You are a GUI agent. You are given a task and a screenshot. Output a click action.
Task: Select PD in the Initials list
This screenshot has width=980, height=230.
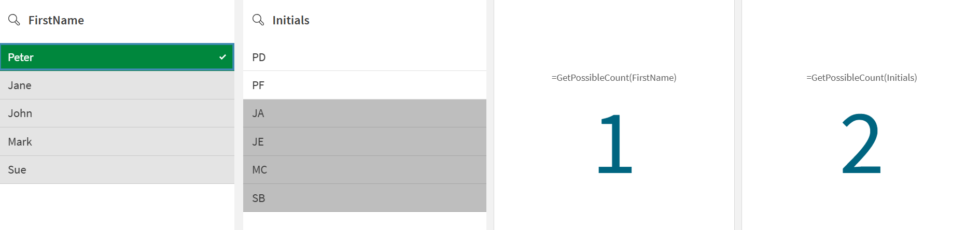[364, 57]
